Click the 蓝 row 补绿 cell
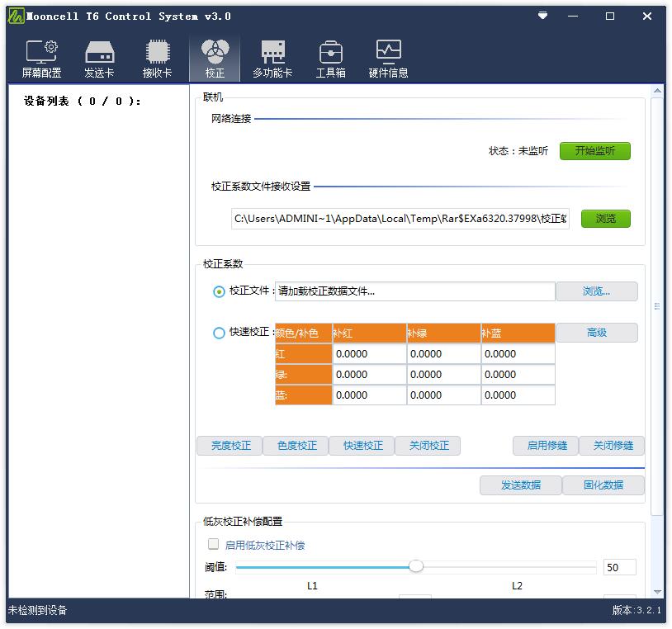 (x=443, y=395)
